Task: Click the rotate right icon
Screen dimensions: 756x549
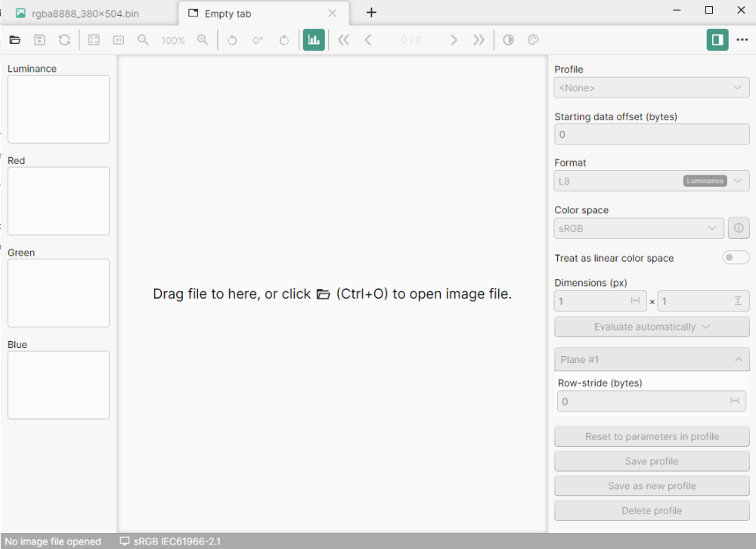Action: coord(284,40)
